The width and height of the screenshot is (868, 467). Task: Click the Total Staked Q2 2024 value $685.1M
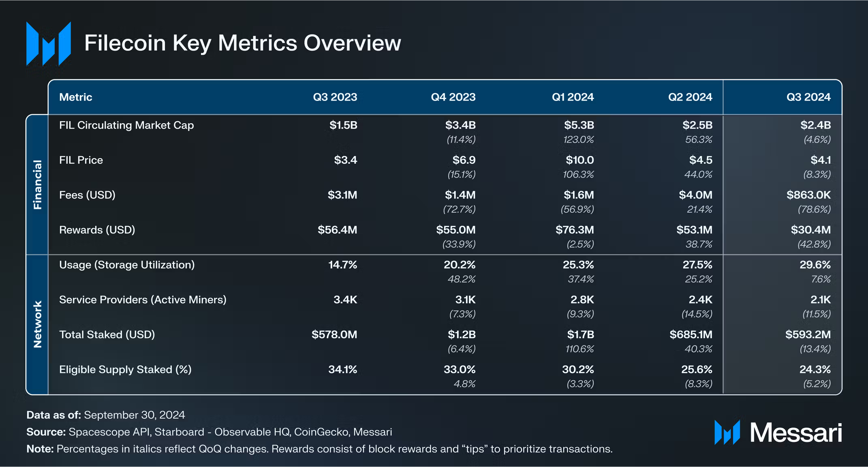point(691,334)
